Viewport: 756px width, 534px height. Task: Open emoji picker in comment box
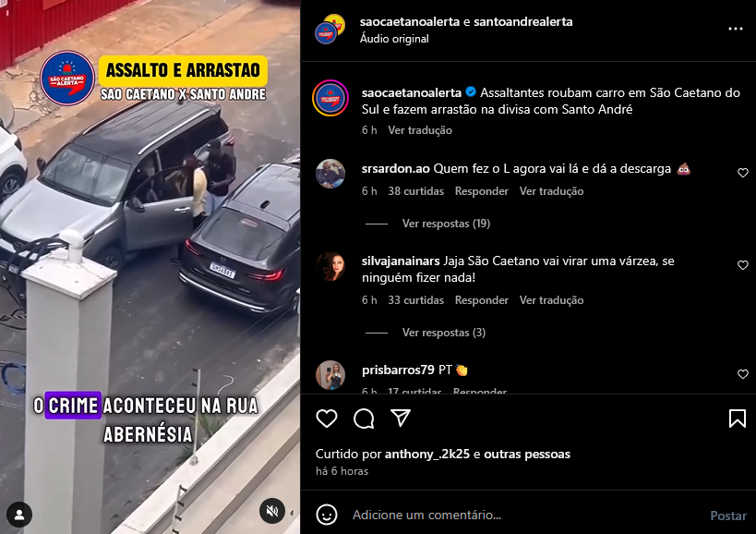click(x=327, y=515)
